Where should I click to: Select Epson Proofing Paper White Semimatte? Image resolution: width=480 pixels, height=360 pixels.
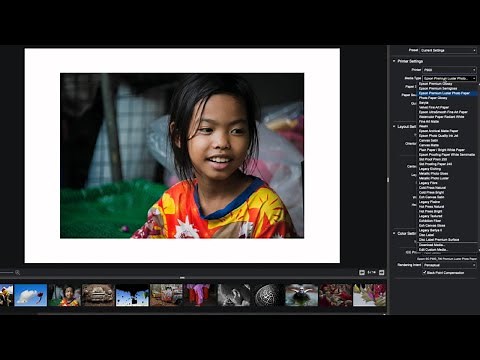447,155
